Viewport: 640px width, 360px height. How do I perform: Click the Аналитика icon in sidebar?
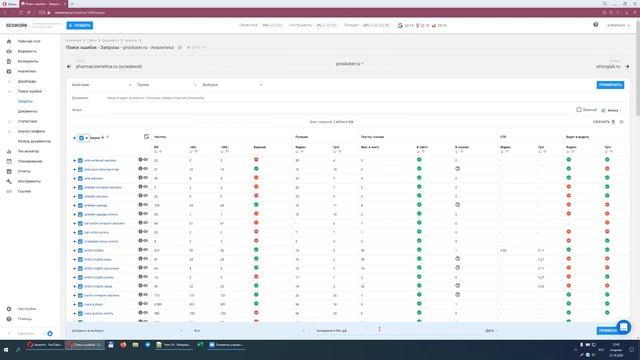(x=9, y=71)
